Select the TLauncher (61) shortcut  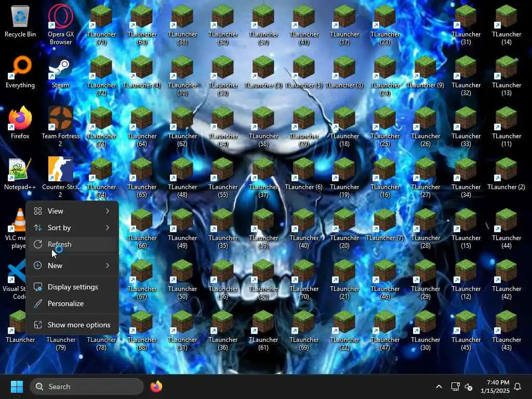tap(263, 330)
